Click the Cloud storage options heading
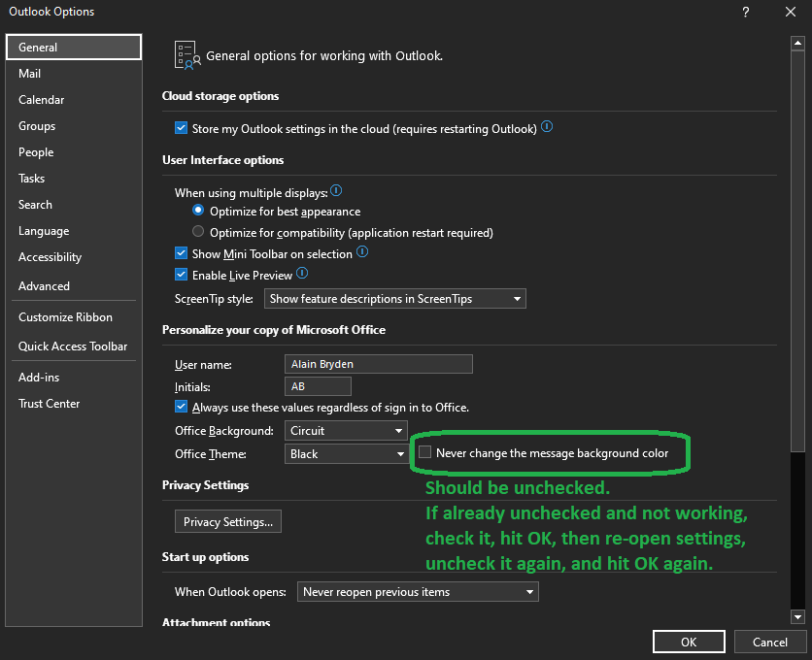Image resolution: width=812 pixels, height=660 pixels. coord(220,96)
